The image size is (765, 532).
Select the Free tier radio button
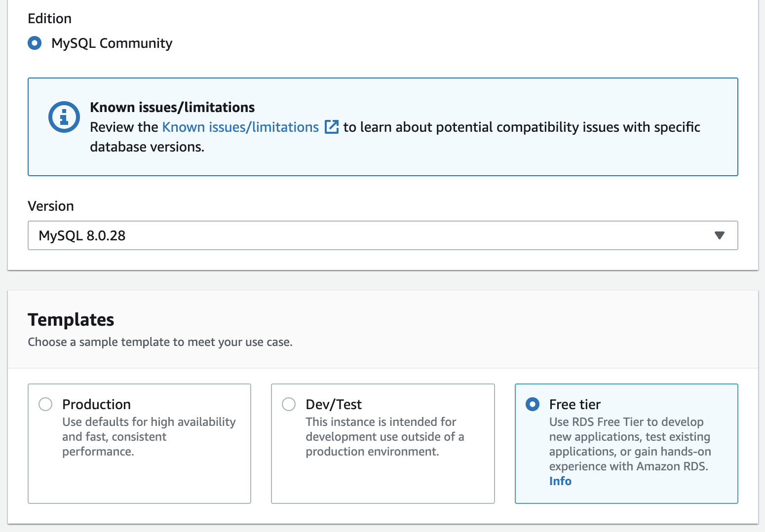532,404
